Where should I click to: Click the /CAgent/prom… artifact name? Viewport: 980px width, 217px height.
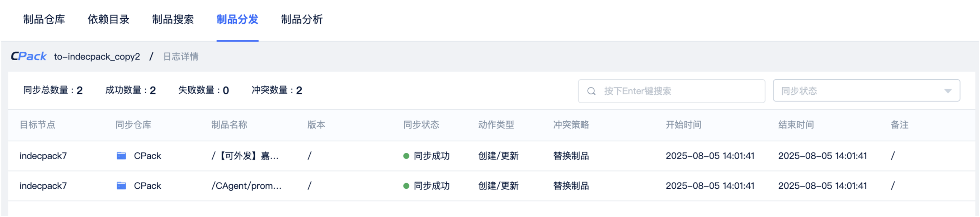(246, 186)
